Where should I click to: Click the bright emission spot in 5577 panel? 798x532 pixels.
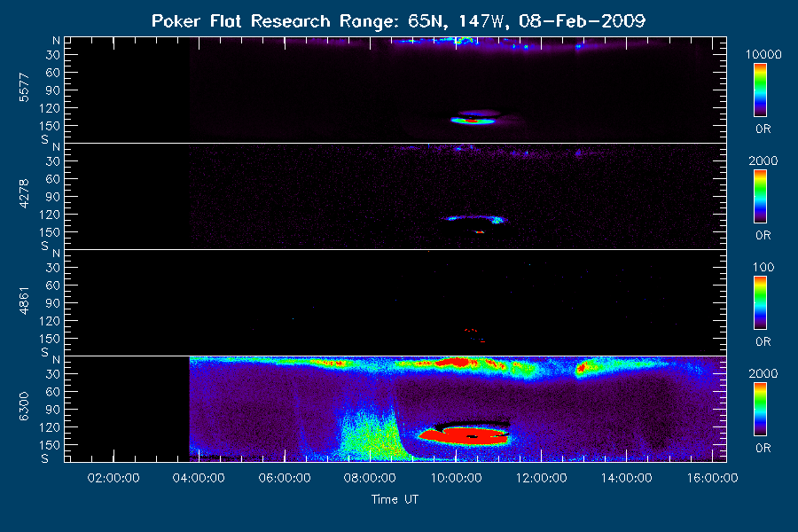coord(473,121)
